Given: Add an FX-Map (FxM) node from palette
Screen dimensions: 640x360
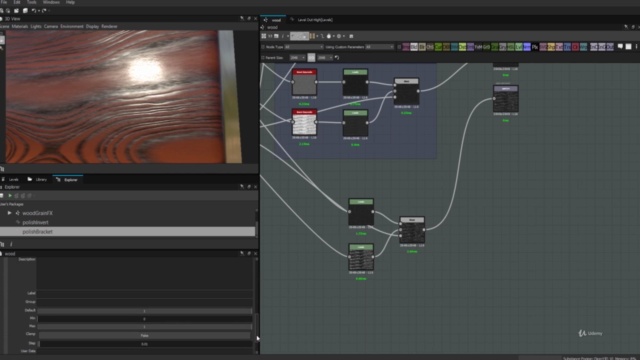Looking at the screenshot, I should pyautogui.click(x=478, y=47).
